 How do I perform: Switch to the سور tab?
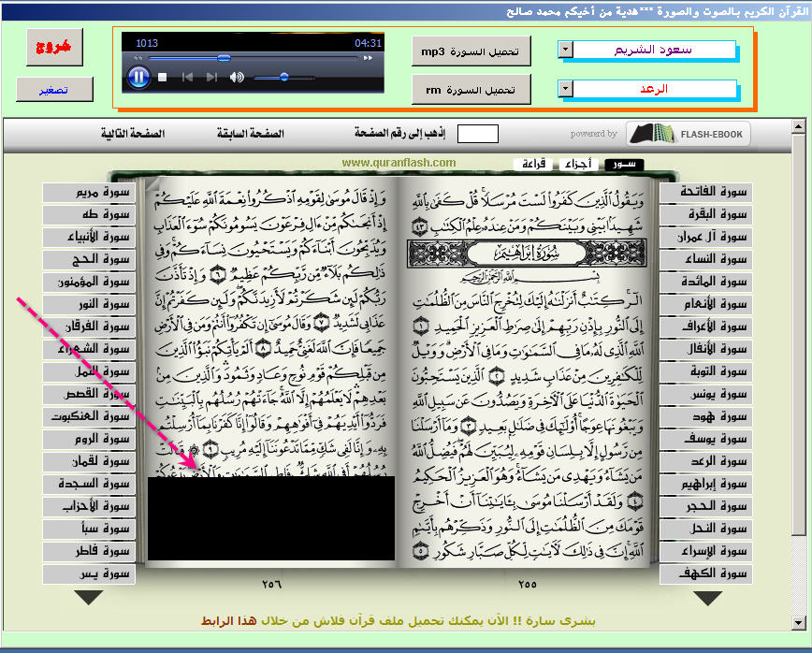point(624,164)
